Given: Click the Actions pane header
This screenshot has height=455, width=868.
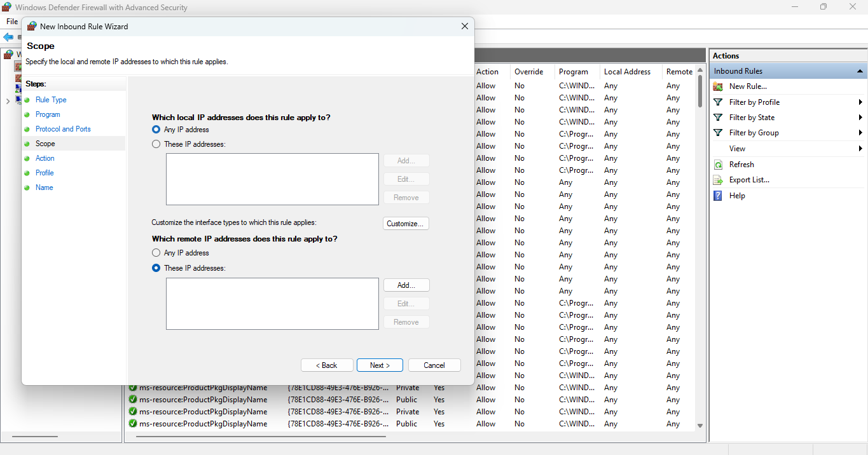Looking at the screenshot, I should click(788, 56).
